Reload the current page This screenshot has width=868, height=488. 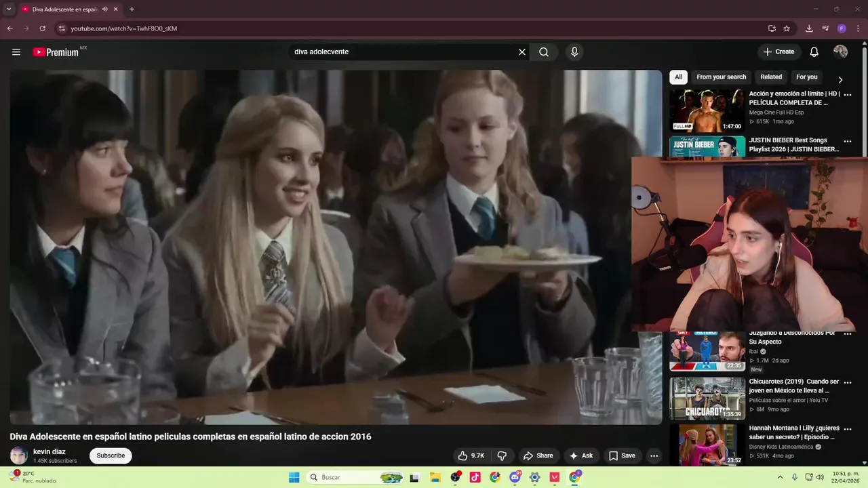[x=42, y=28]
